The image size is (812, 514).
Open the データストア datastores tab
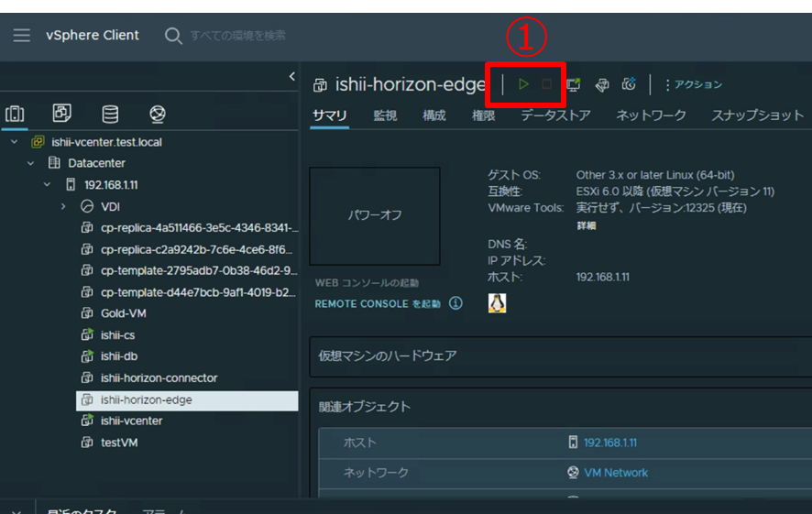click(555, 115)
